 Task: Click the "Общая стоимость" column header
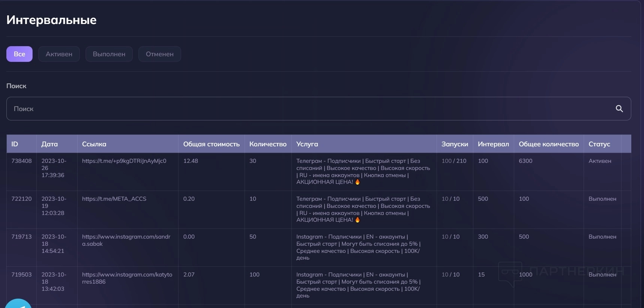click(211, 144)
